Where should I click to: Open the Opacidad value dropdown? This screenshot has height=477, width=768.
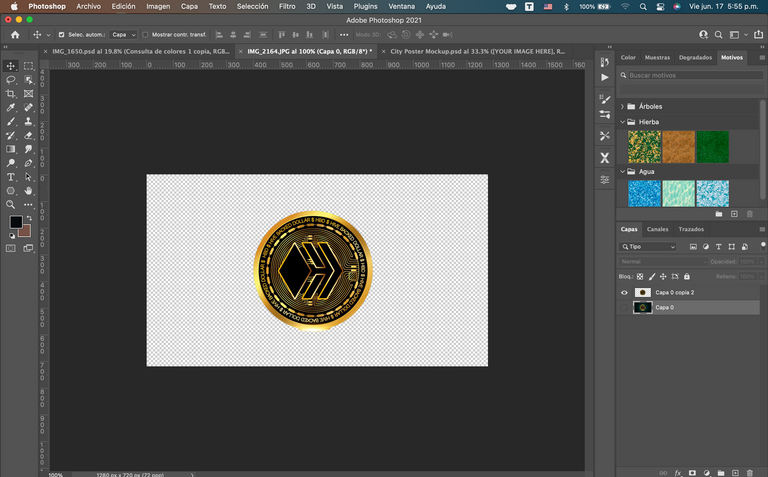coord(762,262)
